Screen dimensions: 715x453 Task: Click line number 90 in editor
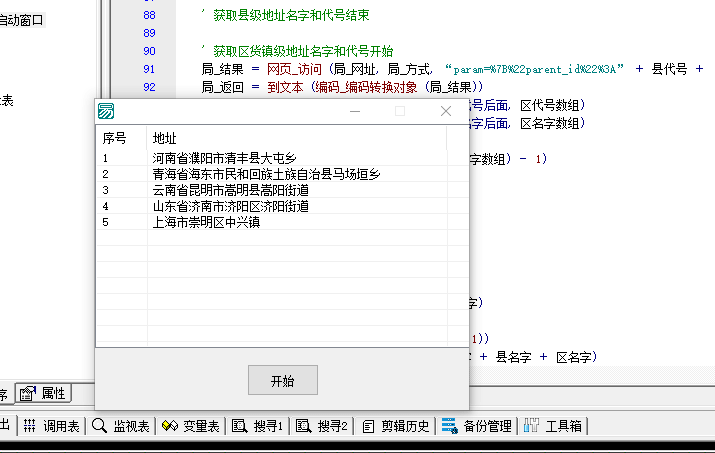149,51
